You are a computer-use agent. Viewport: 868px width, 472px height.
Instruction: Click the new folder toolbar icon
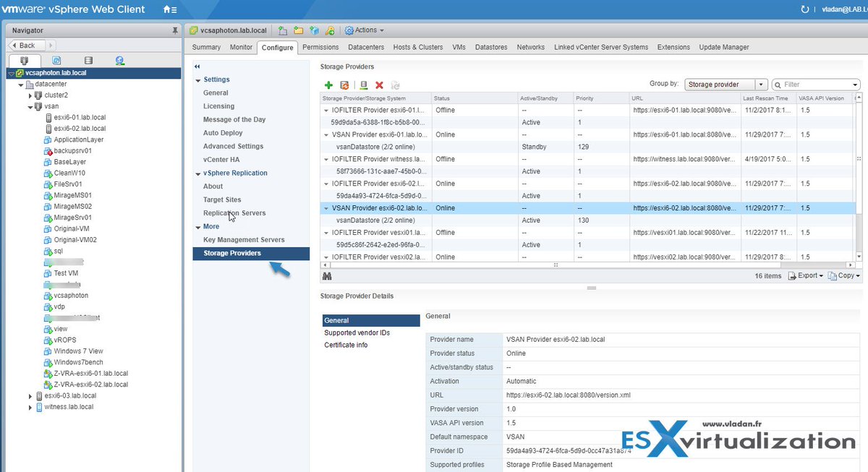pos(297,30)
